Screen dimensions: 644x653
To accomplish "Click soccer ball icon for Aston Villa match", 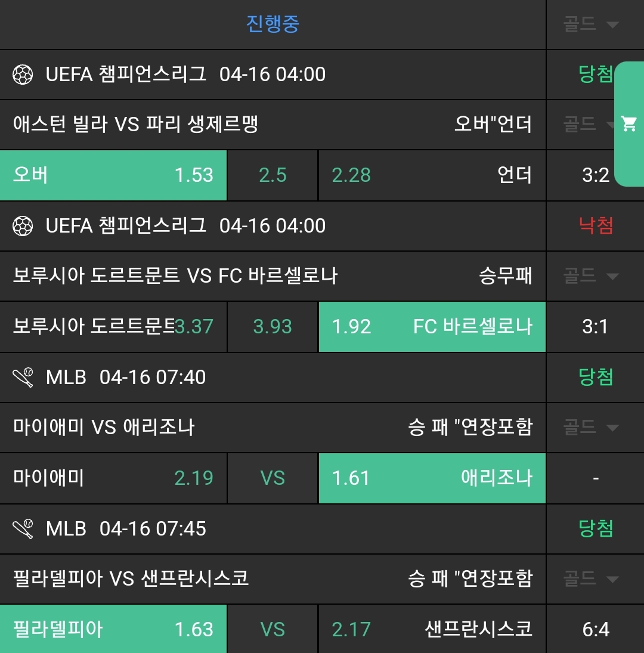I will click(x=23, y=75).
